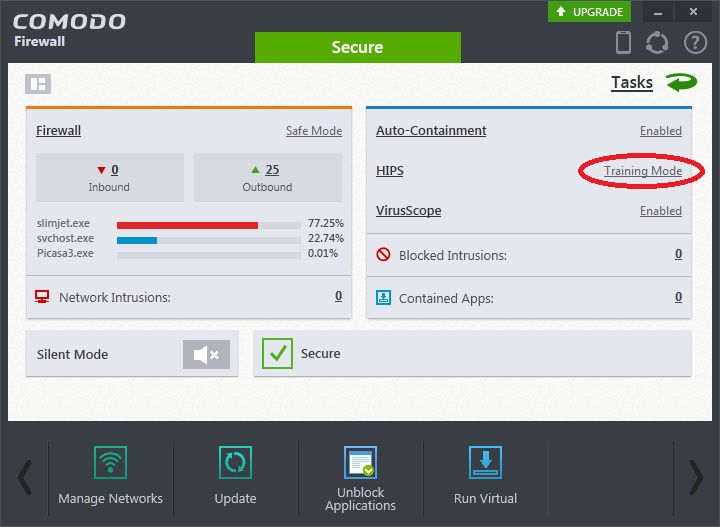This screenshot has height=527, width=720.
Task: Change Auto-Containment Enabled status
Action: coord(661,131)
